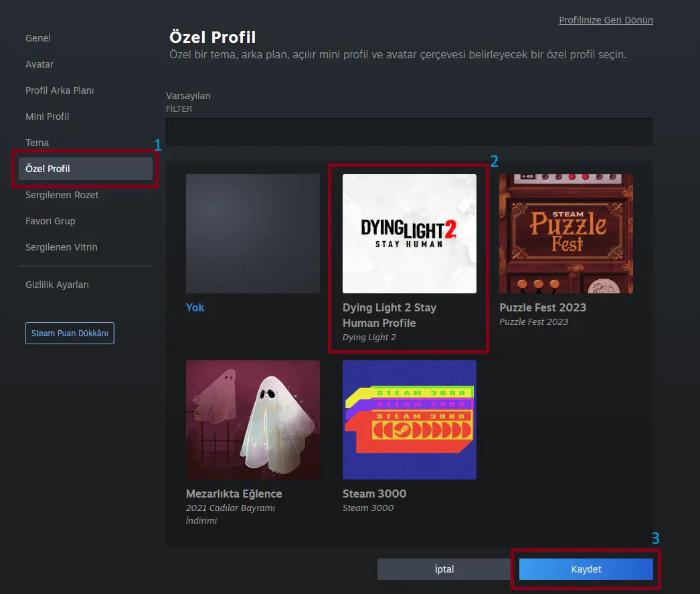Click the Yok label
This screenshot has width=700, height=594.
[195, 308]
